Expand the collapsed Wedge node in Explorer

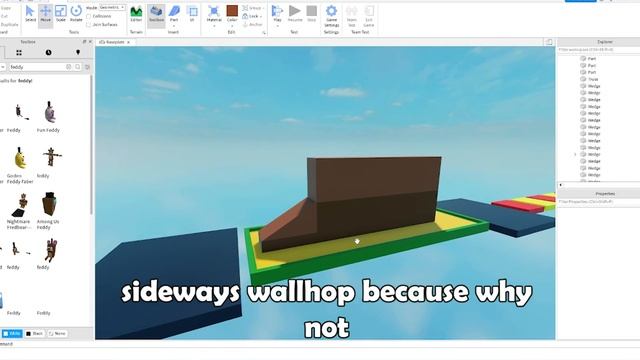click(x=575, y=154)
